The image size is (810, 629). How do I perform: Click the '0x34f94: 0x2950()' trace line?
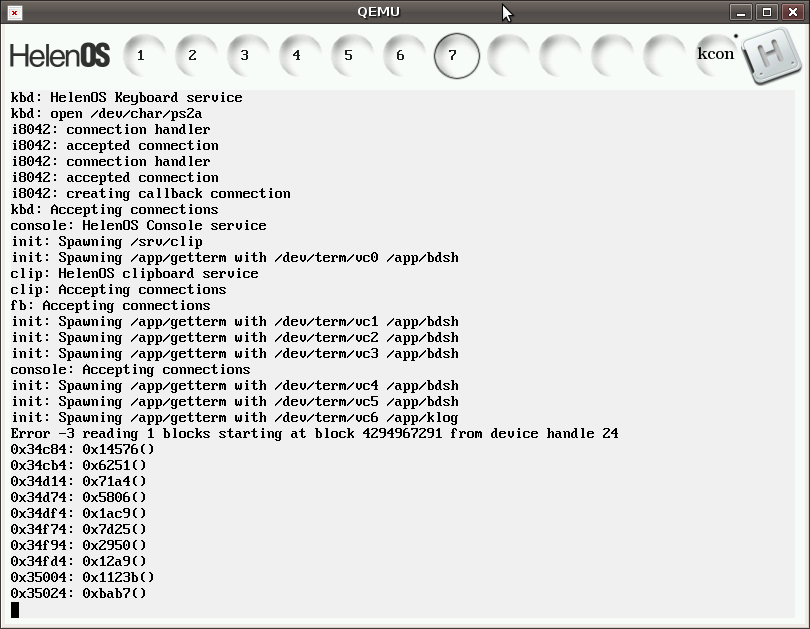pos(79,546)
